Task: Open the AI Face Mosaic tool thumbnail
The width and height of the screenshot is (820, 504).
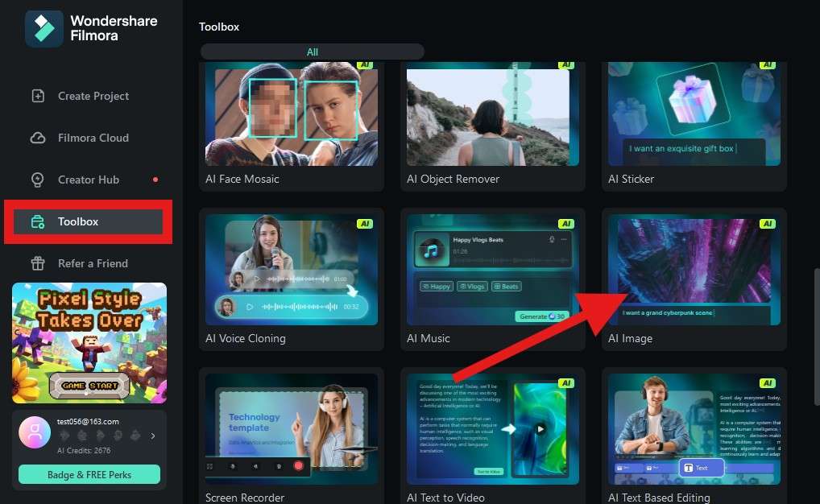Action: 292,114
